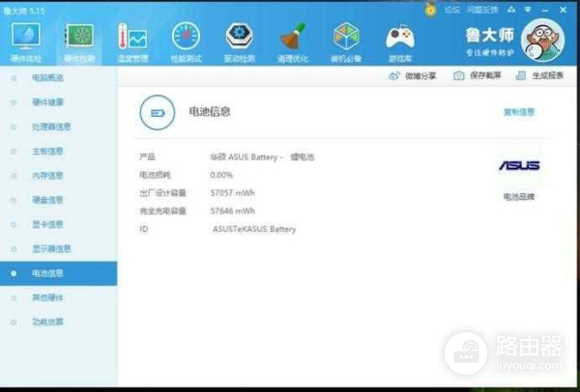Click the 微博分享 label
This screenshot has height=392, width=580.
click(420, 75)
